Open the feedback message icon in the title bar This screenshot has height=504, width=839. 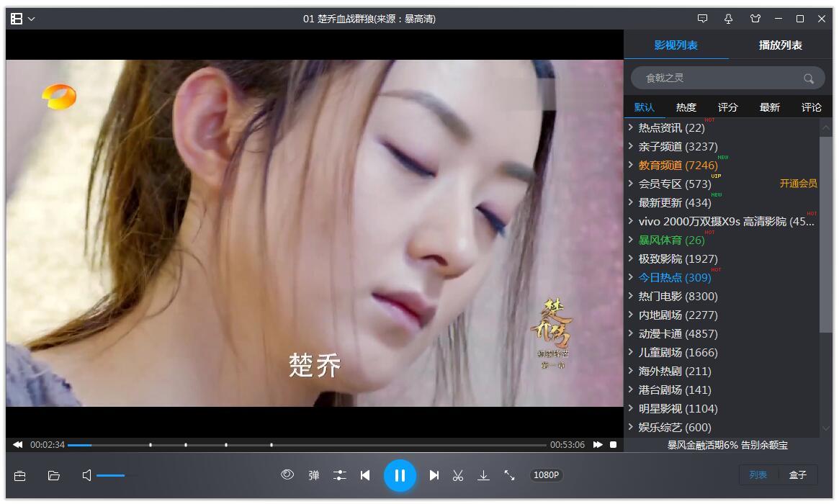[703, 19]
